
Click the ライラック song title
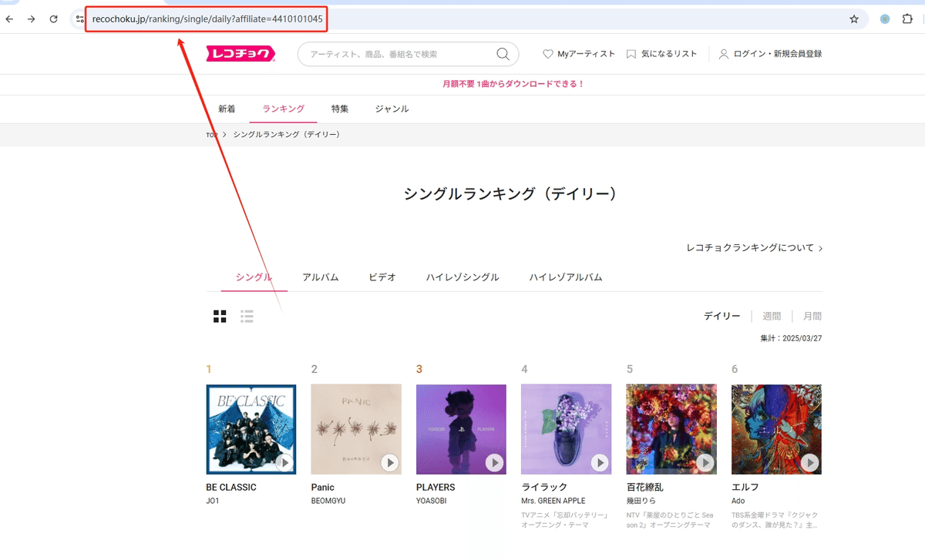pos(544,487)
